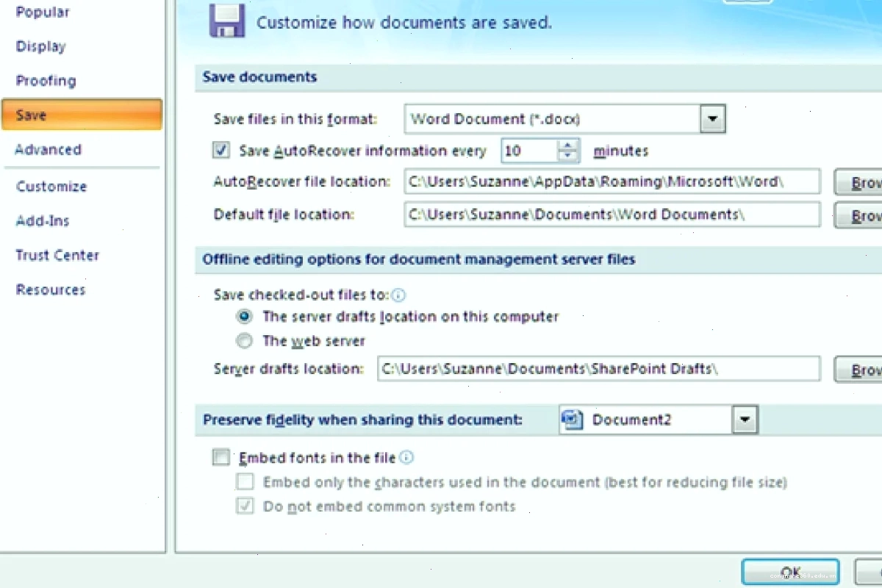
Task: Click the Offline editing options section heading
Action: click(419, 259)
